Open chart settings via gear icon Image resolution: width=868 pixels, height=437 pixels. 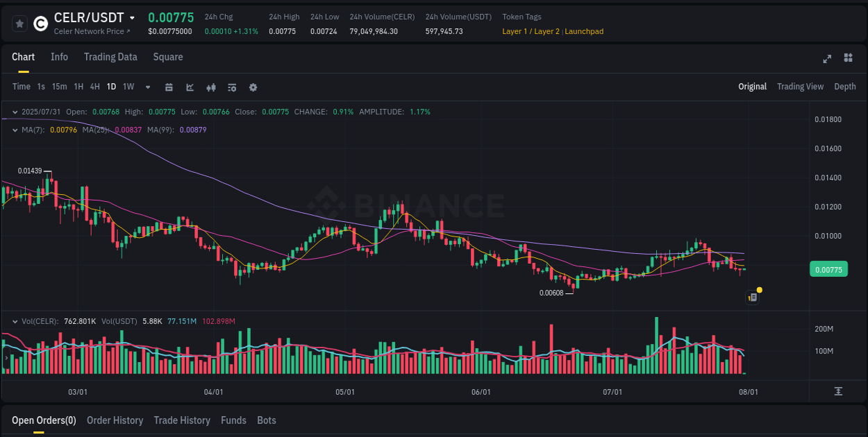pyautogui.click(x=253, y=87)
